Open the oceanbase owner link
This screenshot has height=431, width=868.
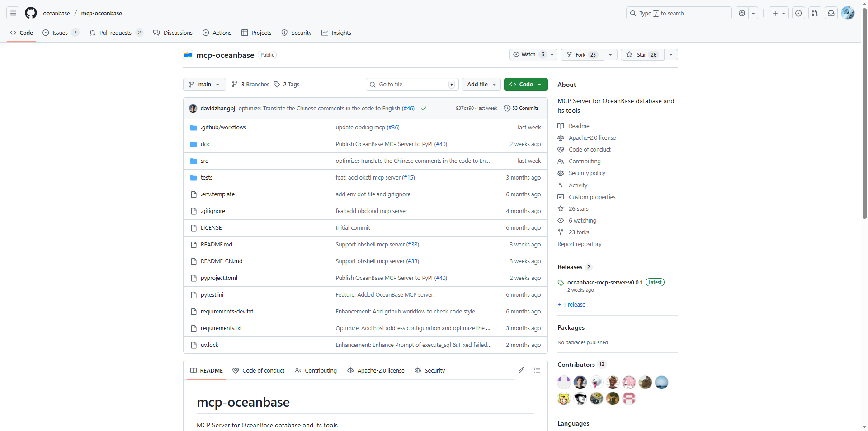point(57,13)
